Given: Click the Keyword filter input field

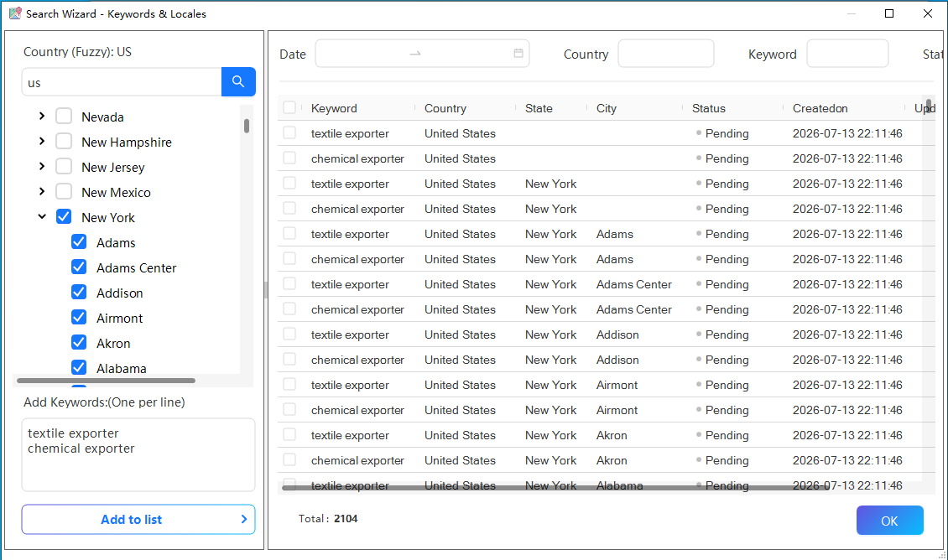Looking at the screenshot, I should 847,54.
